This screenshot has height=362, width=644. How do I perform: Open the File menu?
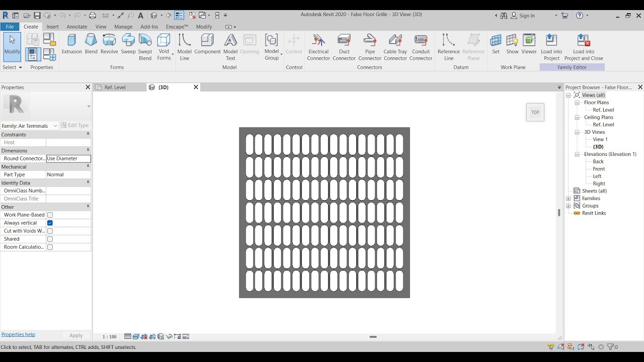coord(10,27)
